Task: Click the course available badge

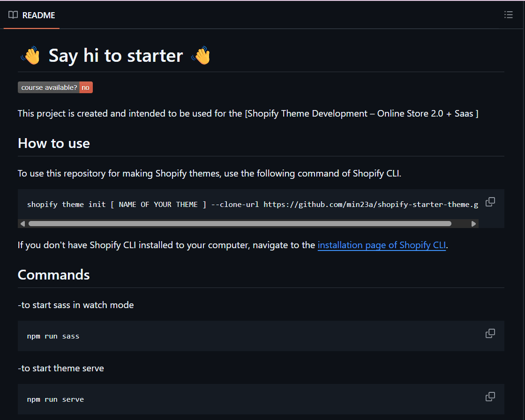Action: point(48,87)
